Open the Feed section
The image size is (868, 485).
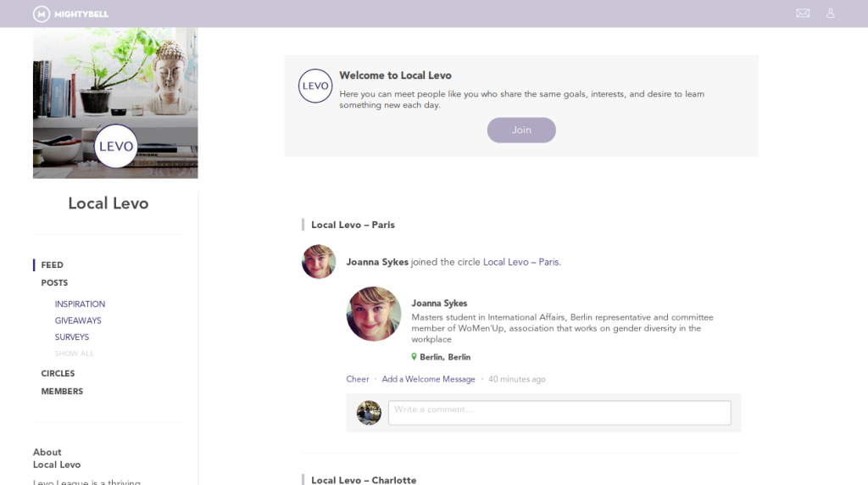52,265
